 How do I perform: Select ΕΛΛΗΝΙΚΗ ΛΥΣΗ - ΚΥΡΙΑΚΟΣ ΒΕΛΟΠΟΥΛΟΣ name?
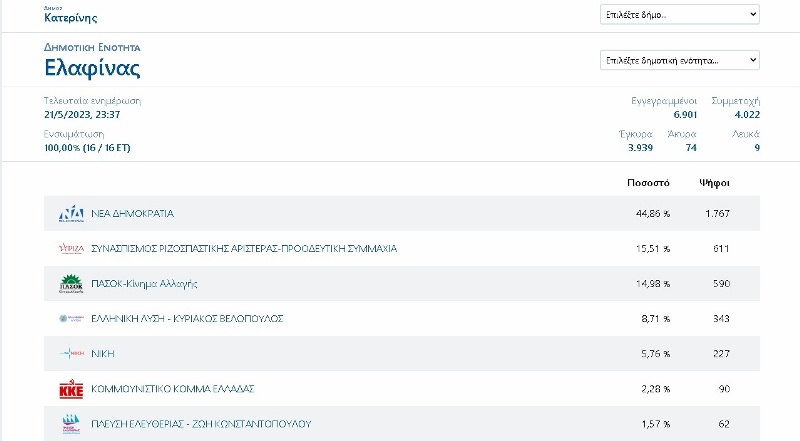pyautogui.click(x=187, y=318)
